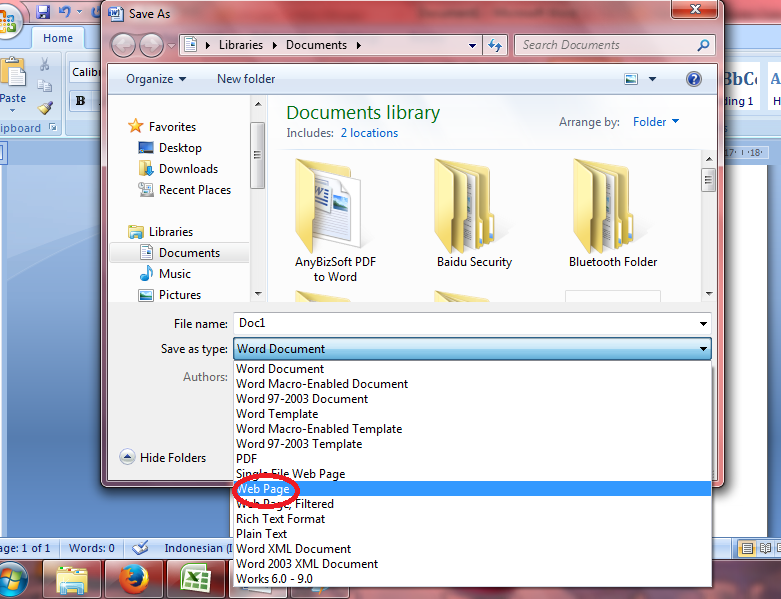This screenshot has width=781, height=599.
Task: Open Firefox from taskbar
Action: (133, 580)
